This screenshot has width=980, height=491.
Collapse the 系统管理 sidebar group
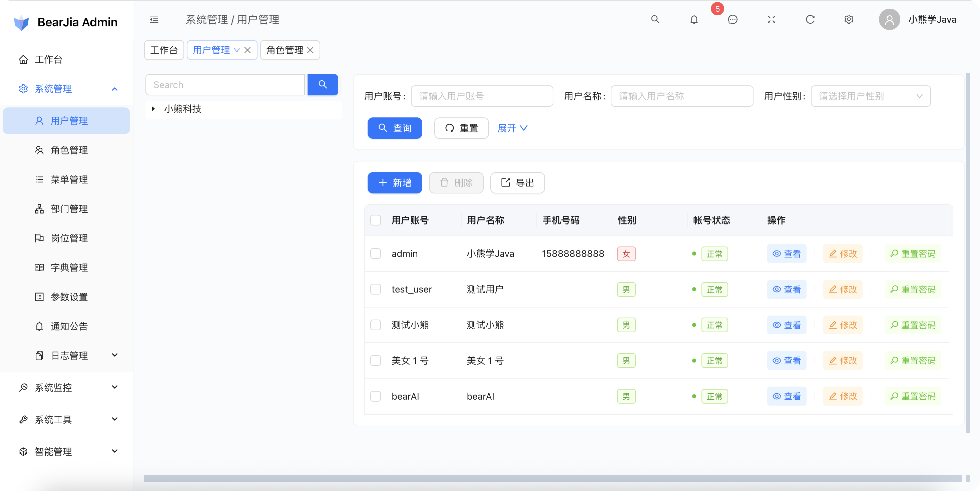click(66, 89)
